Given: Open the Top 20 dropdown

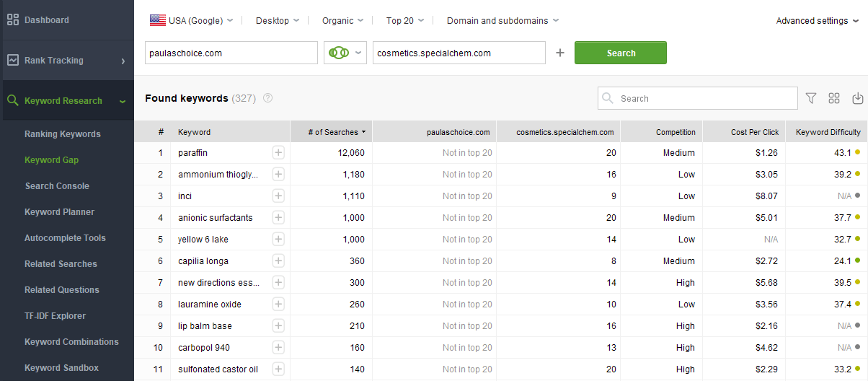Looking at the screenshot, I should tap(405, 20).
